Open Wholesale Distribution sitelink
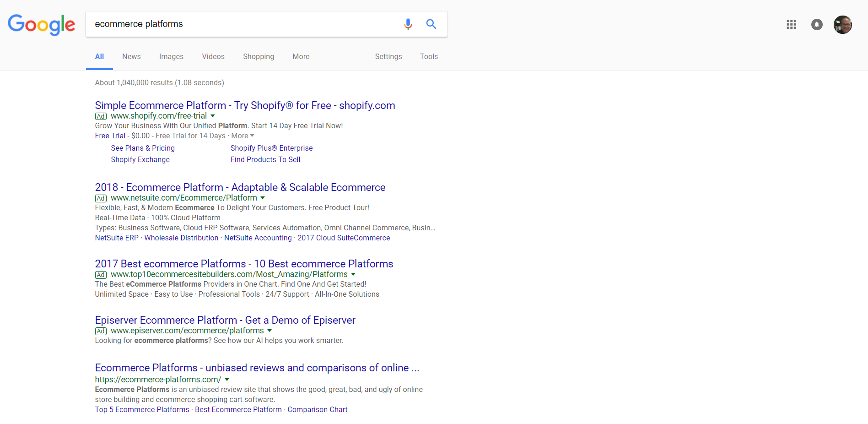The height and width of the screenshot is (424, 868). [181, 238]
